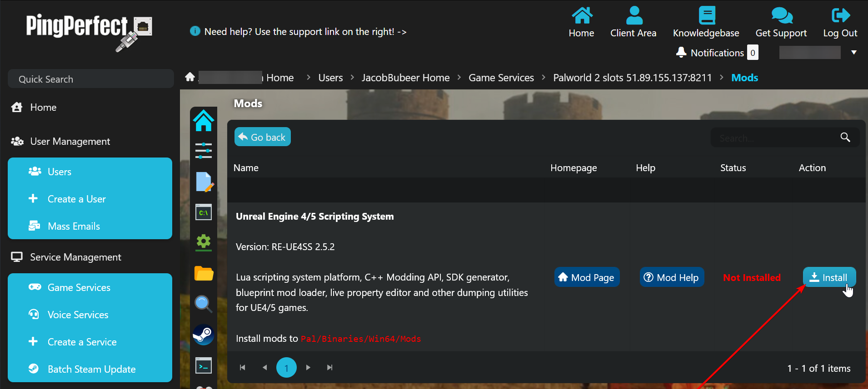868x389 pixels.
Task: Expand the account dropdown arrow near Notifications
Action: [853, 53]
